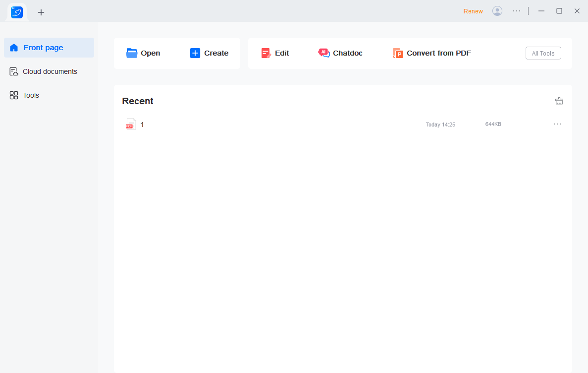This screenshot has width=588, height=373.
Task: Click the PDF file icon thumbnail
Action: tap(130, 124)
